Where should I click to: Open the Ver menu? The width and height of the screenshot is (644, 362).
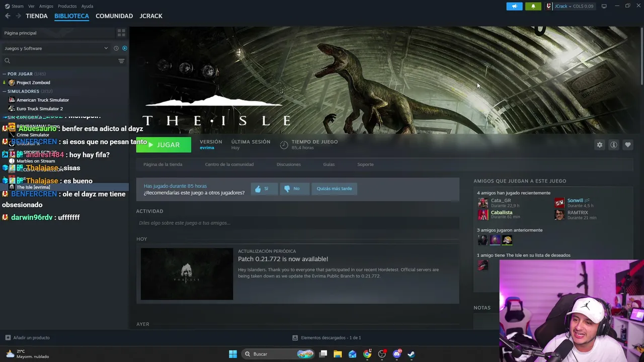point(32,6)
